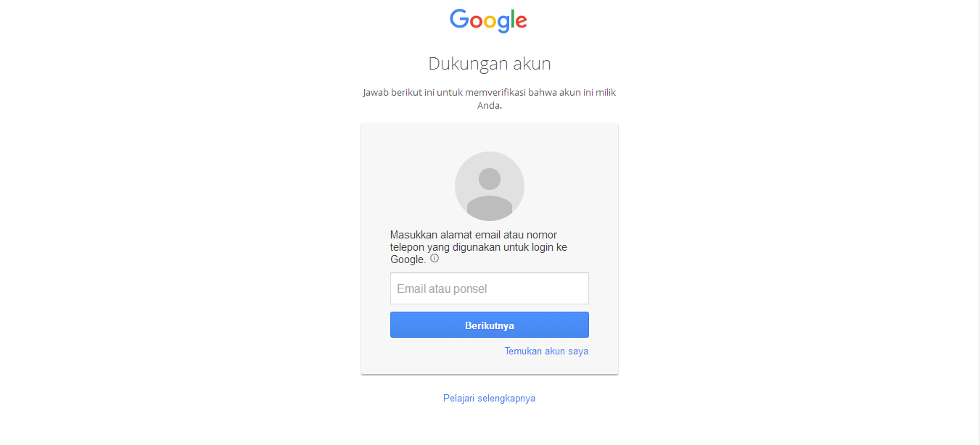Open the "Temukan akun saya" link
This screenshot has width=980, height=445.
coord(546,351)
